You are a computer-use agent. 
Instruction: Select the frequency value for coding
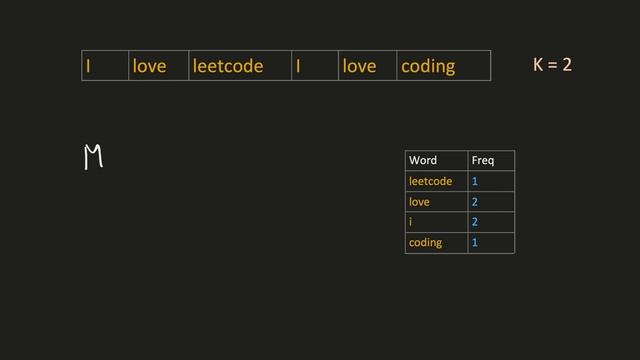pyautogui.click(x=491, y=243)
